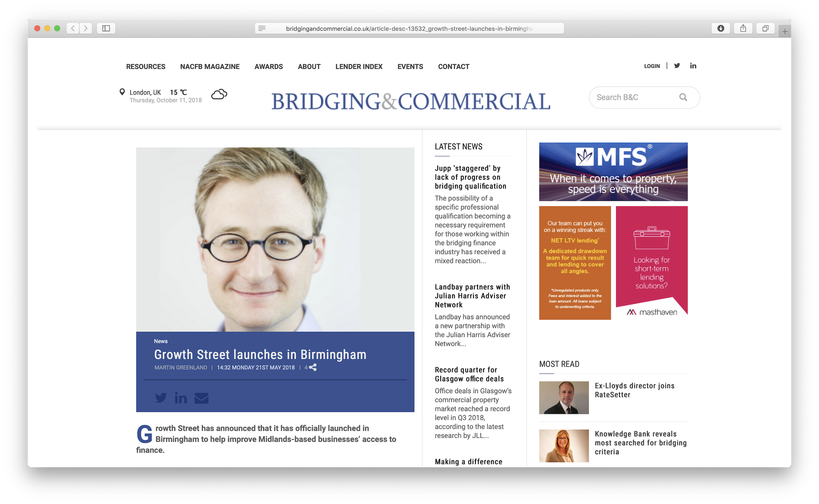
Task: Click the 'London, UK' location text
Action: [x=145, y=92]
